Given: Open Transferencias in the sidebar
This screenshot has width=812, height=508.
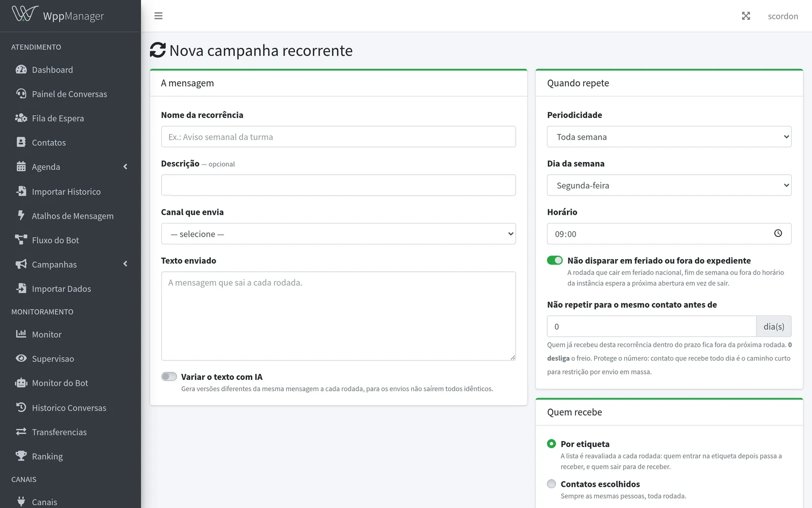Looking at the screenshot, I should pyautogui.click(x=71, y=432).
